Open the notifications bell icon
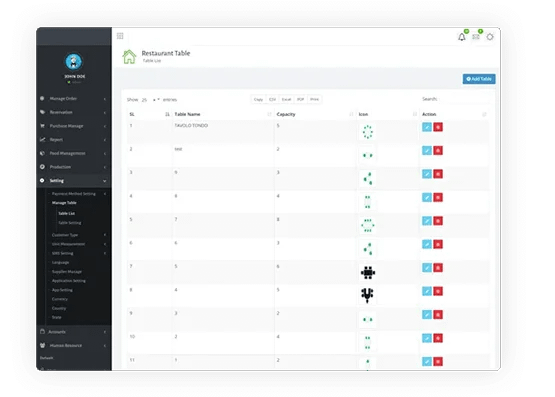 coord(462,37)
